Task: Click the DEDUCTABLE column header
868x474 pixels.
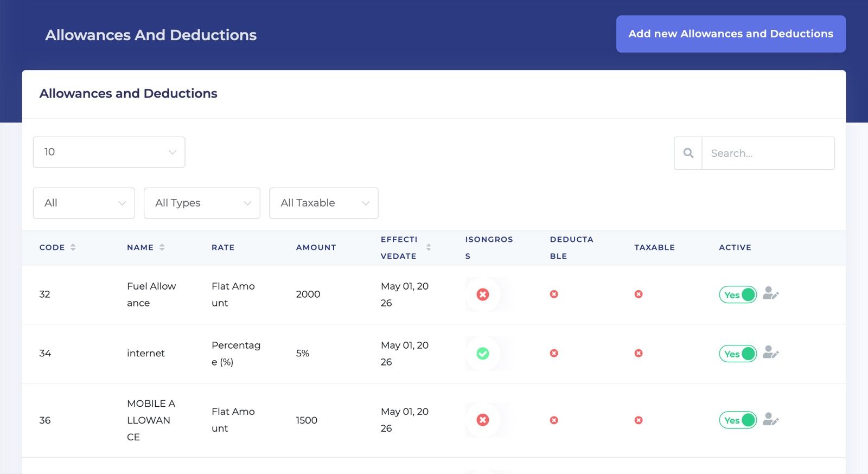Action: pyautogui.click(x=572, y=247)
